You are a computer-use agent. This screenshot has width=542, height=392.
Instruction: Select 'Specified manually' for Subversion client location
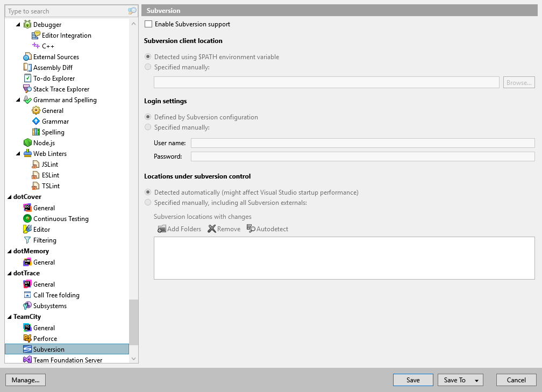[148, 67]
